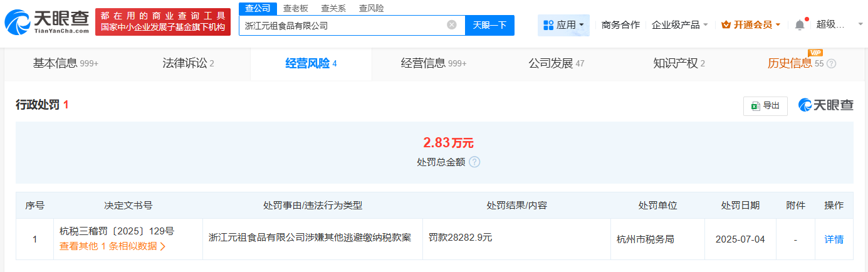Select the 查公司 search tab
The width and height of the screenshot is (868, 272).
(x=257, y=8)
